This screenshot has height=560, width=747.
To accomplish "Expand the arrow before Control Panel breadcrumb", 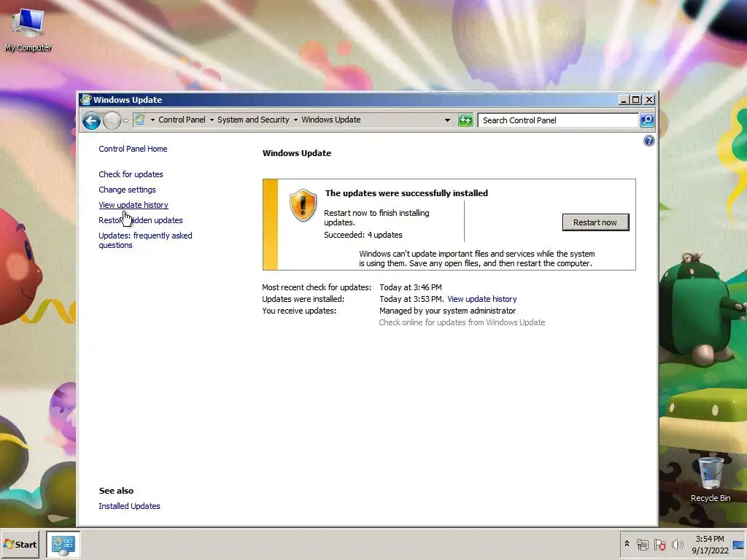I will (x=152, y=120).
